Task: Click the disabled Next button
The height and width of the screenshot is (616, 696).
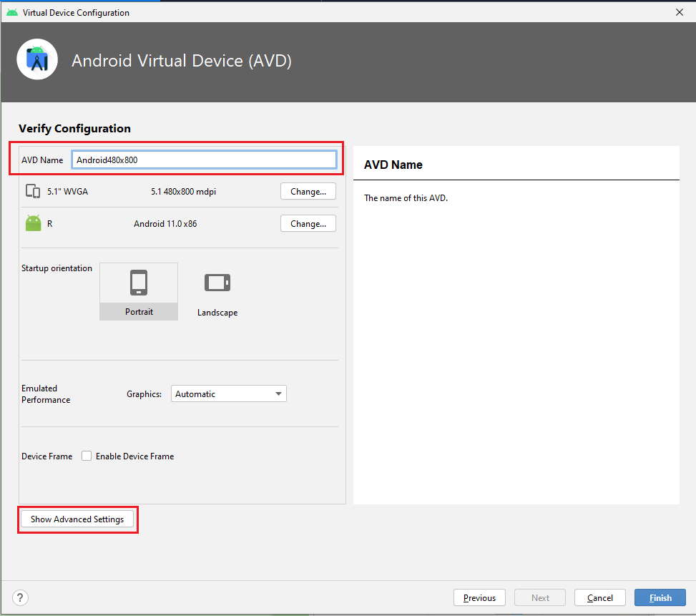Action: point(540,597)
